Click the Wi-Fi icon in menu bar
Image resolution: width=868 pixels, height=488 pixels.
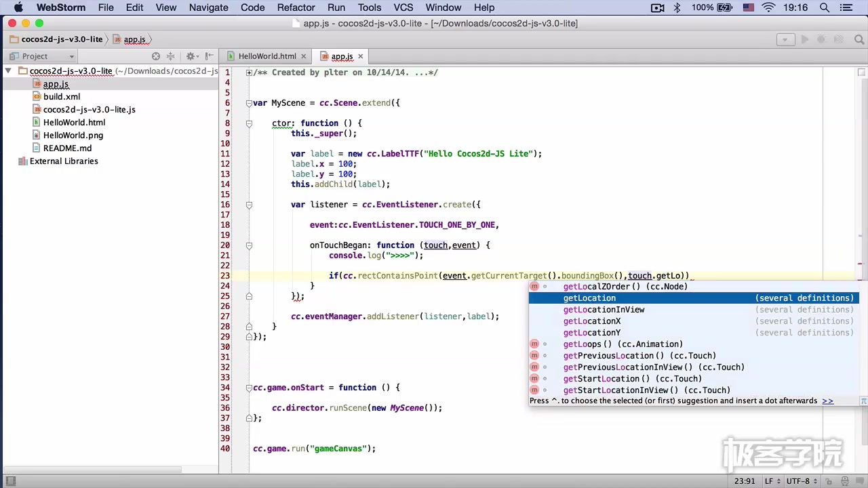pos(768,7)
